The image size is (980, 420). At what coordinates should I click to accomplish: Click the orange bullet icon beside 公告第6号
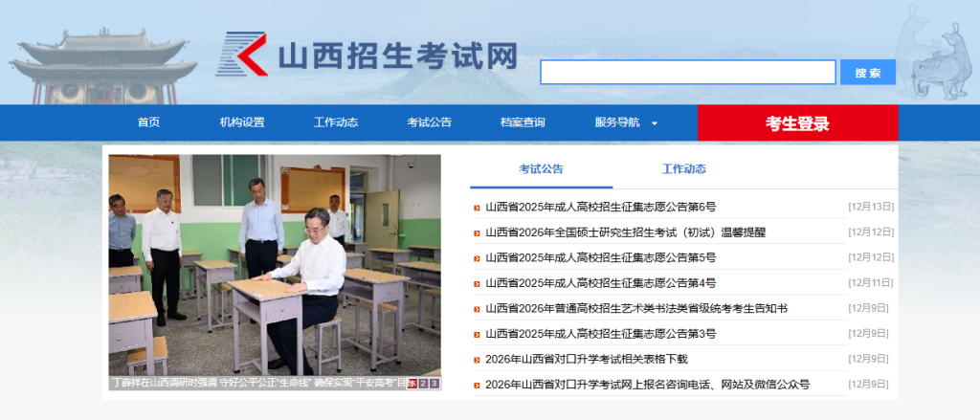coord(477,208)
